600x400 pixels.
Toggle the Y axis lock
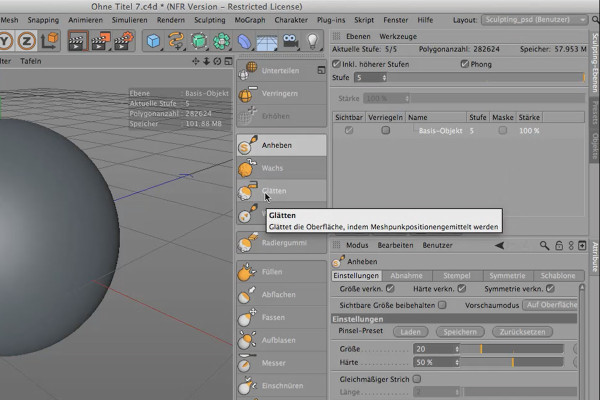pyautogui.click(x=5, y=41)
